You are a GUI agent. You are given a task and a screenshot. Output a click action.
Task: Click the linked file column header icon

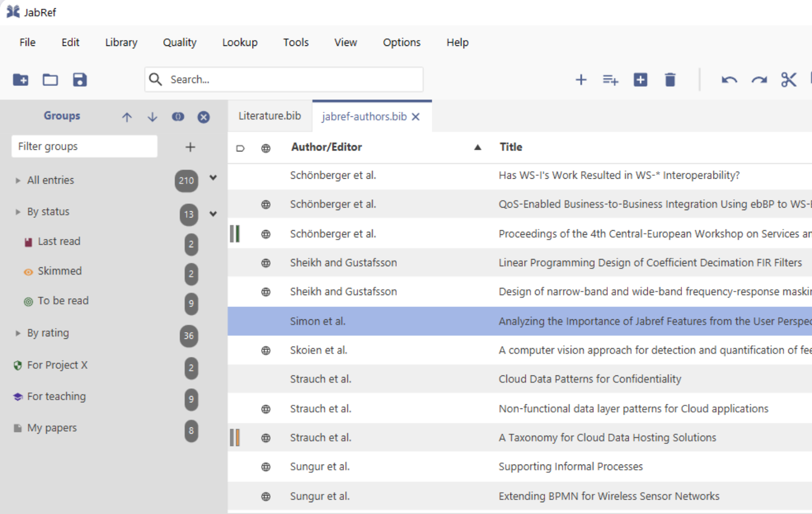pos(240,148)
